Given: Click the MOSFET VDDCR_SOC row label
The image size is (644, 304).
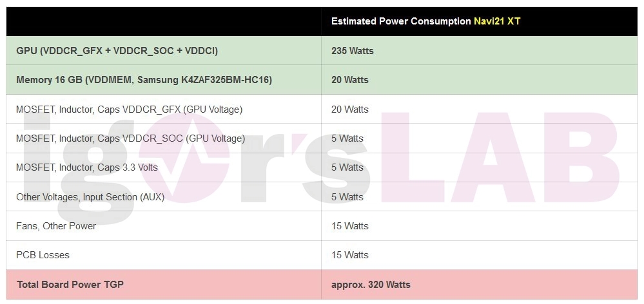Looking at the screenshot, I should click(130, 138).
